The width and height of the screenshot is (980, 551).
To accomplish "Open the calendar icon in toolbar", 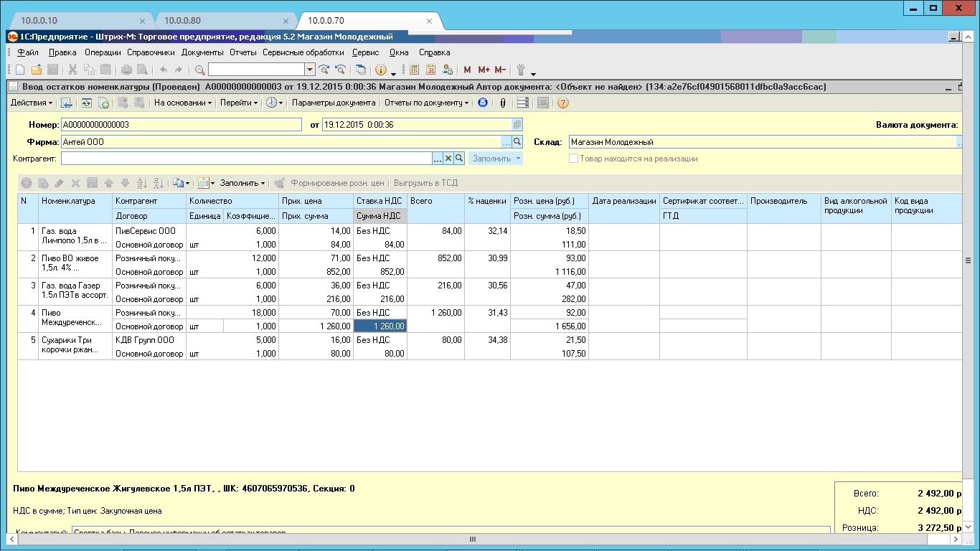I will (x=431, y=70).
